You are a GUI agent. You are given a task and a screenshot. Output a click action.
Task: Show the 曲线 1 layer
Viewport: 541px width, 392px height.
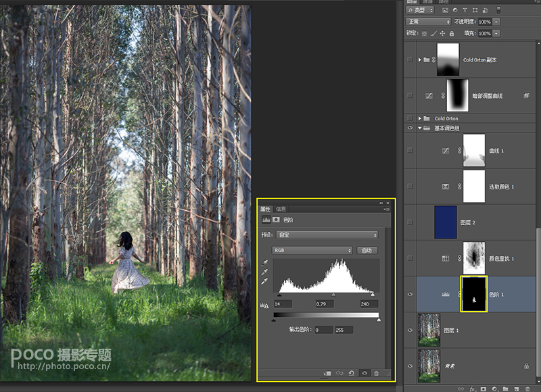coord(410,150)
